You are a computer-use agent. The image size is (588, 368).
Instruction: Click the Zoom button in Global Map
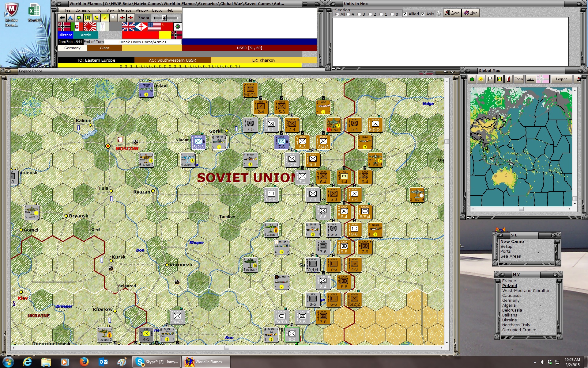pyautogui.click(x=518, y=79)
